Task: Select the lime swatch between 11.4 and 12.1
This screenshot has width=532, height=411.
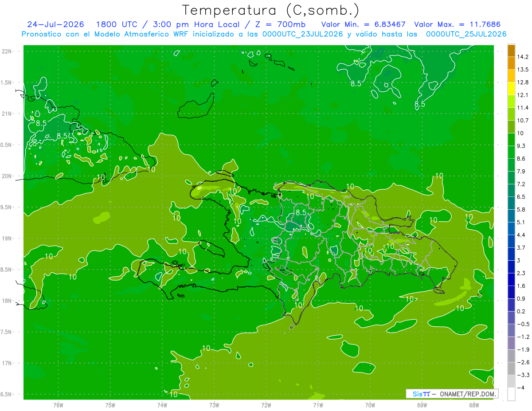Action: coord(511,102)
